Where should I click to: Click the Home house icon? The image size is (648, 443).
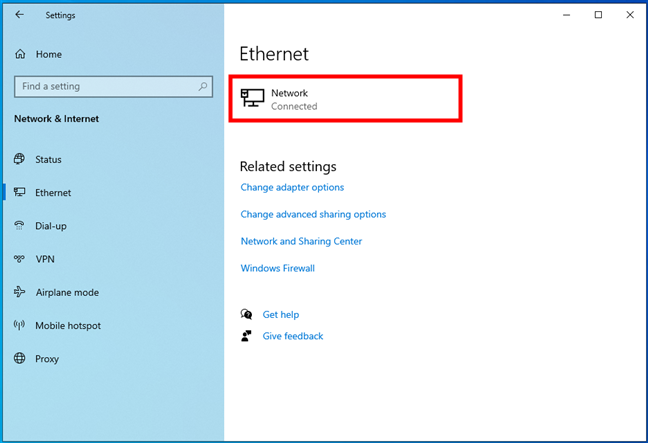20,54
